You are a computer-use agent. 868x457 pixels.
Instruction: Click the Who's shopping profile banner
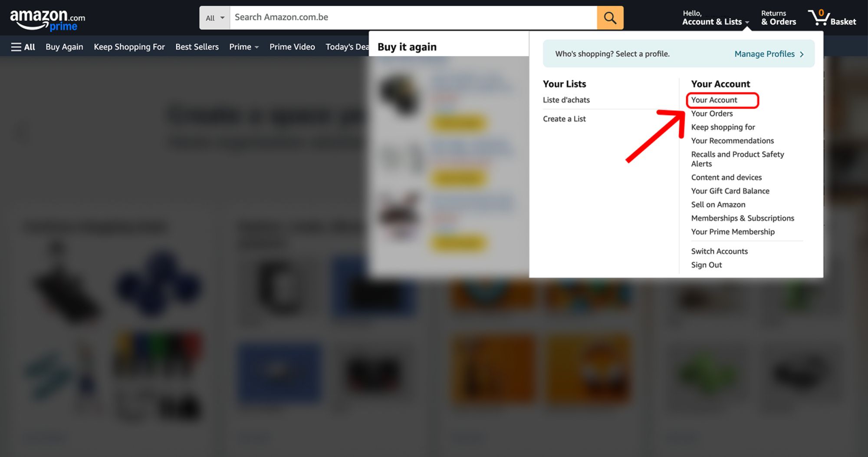(679, 54)
